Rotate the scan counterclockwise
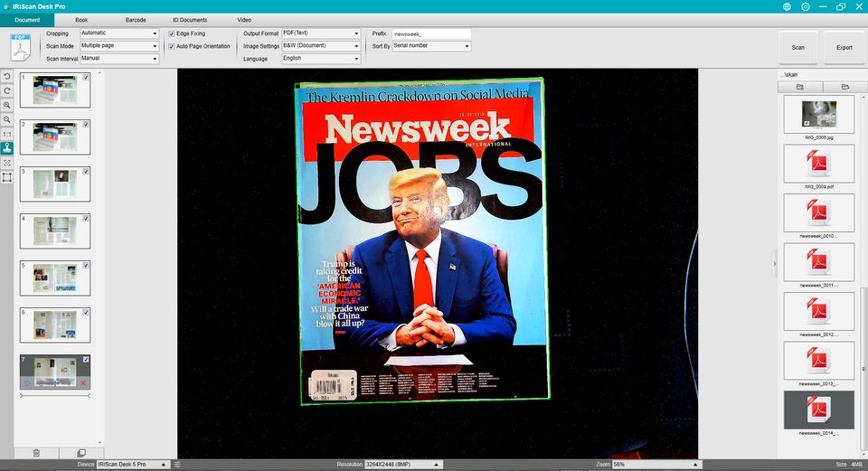868x471 pixels. click(x=6, y=76)
